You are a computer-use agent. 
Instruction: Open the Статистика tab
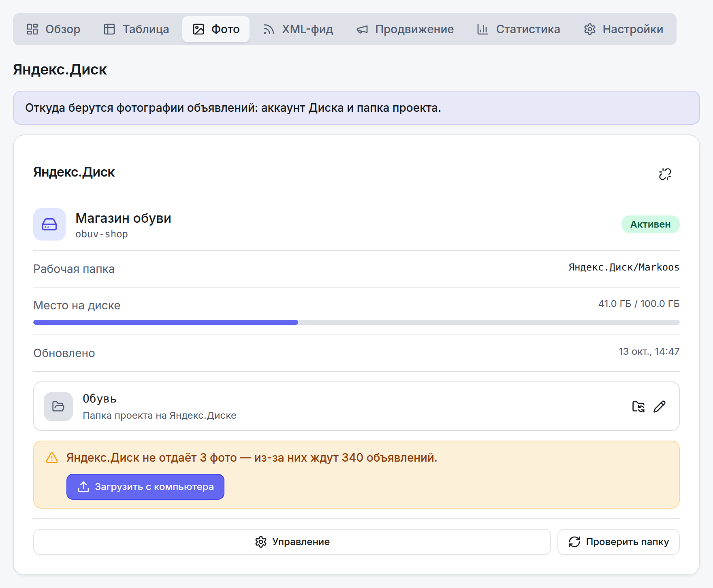tap(519, 29)
